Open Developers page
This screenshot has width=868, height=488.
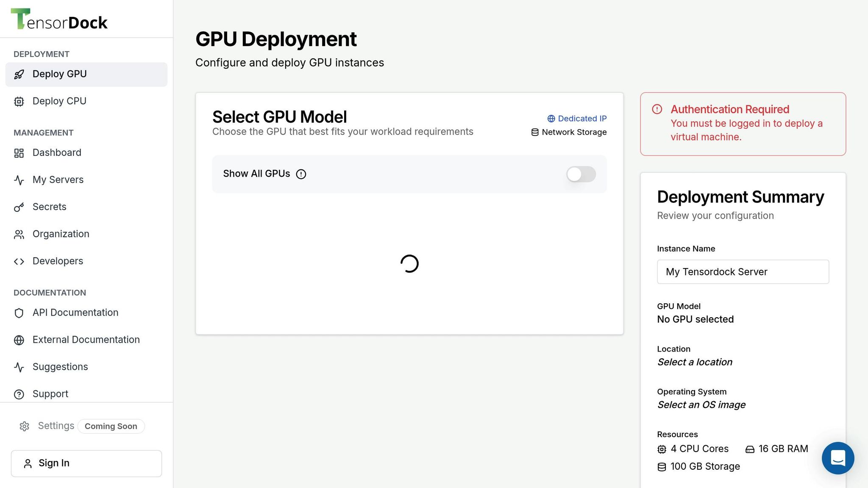click(x=86, y=261)
